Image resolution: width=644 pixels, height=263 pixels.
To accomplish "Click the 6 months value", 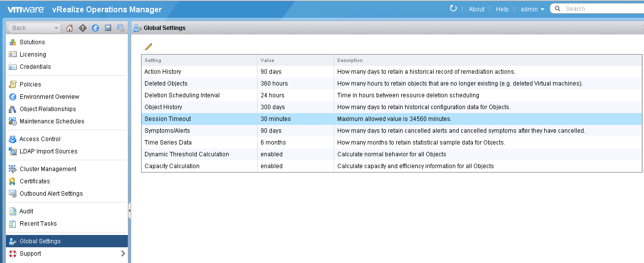I will point(273,143).
